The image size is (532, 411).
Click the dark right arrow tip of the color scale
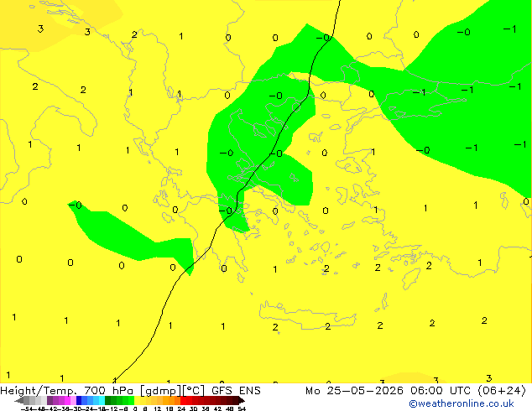pos(243,401)
